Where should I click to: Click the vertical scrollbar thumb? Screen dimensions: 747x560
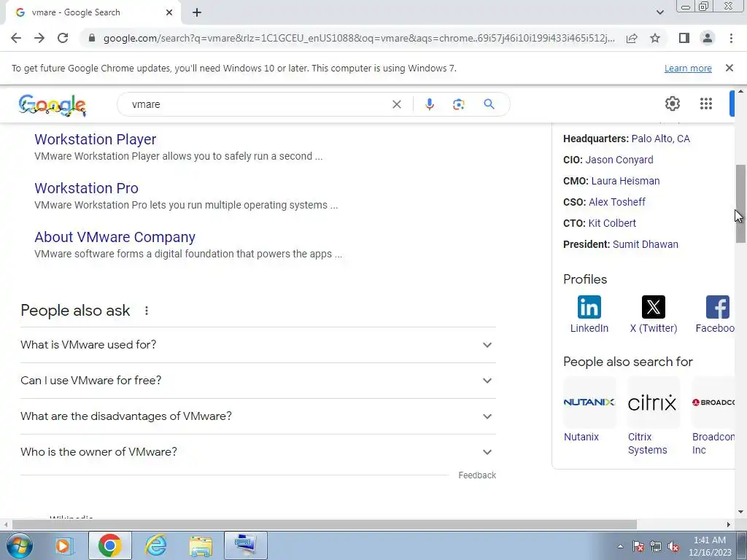(x=741, y=204)
